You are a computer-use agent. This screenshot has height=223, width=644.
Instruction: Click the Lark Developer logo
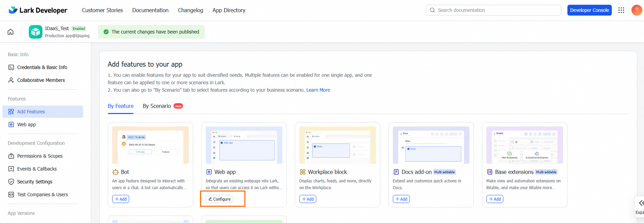(38, 10)
